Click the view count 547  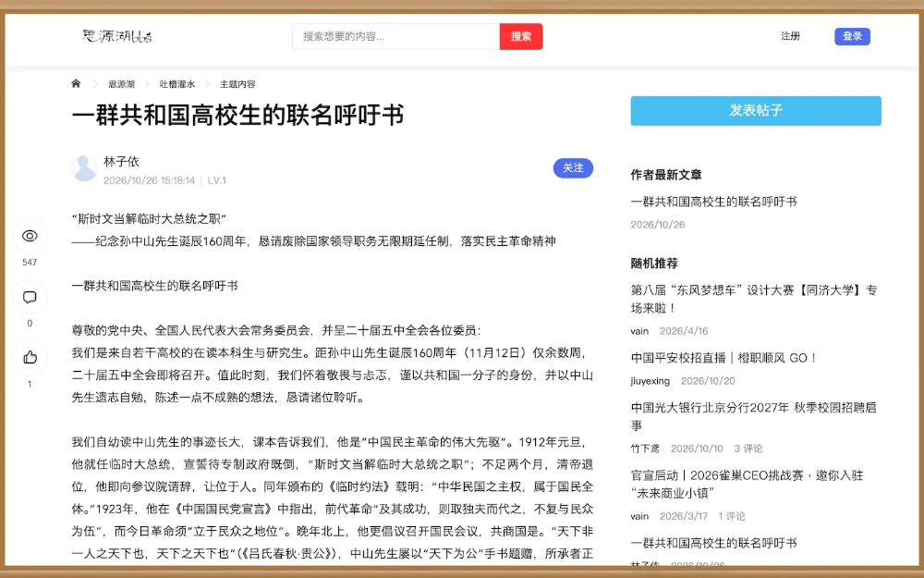[x=30, y=263]
